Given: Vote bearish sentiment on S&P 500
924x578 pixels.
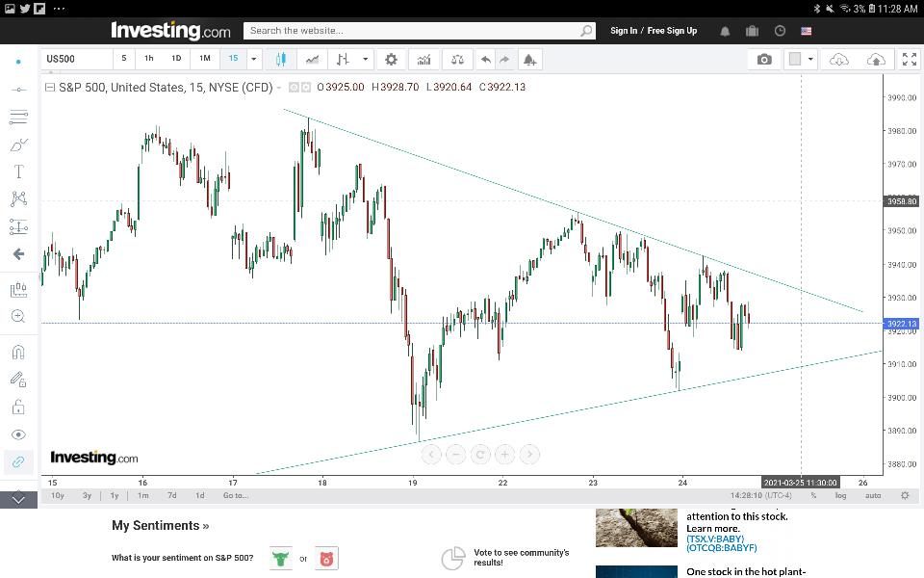Looking at the screenshot, I should coord(326,558).
